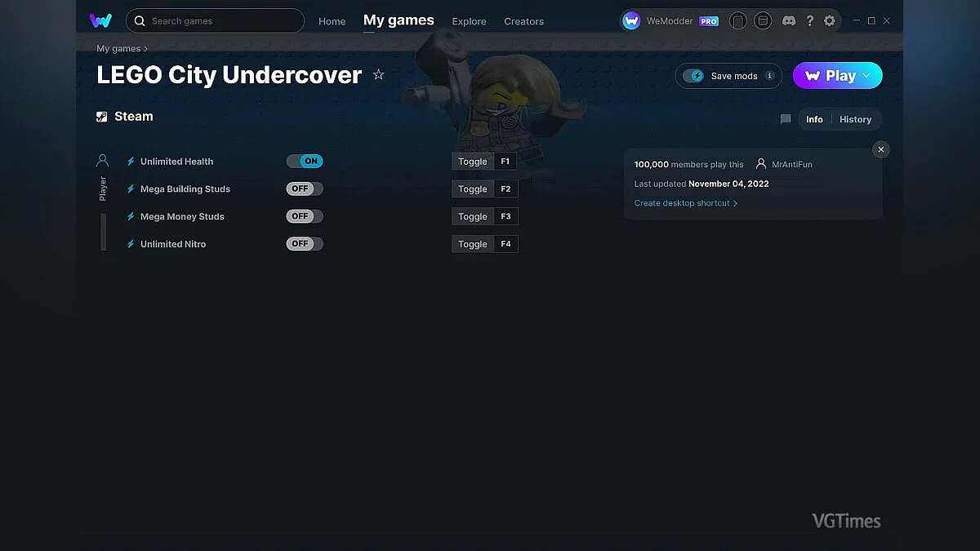Click Toggle button for Mega Building Studs

(x=472, y=189)
